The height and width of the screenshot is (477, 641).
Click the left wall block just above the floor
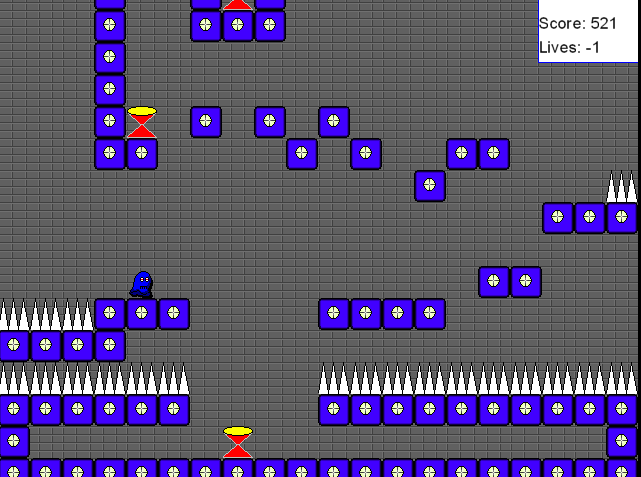[x=14, y=441]
